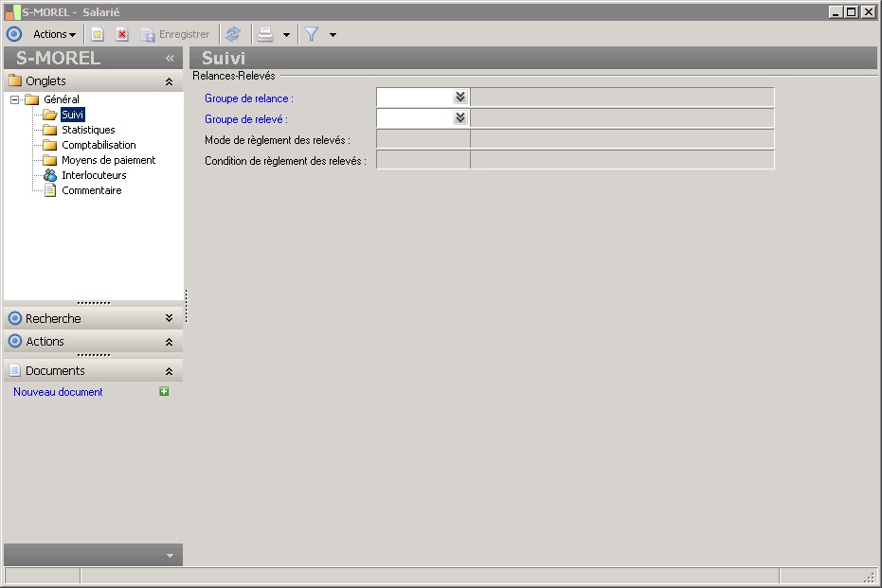Click the Groupe de relevé input field
The height and width of the screenshot is (588, 882).
[x=415, y=118]
